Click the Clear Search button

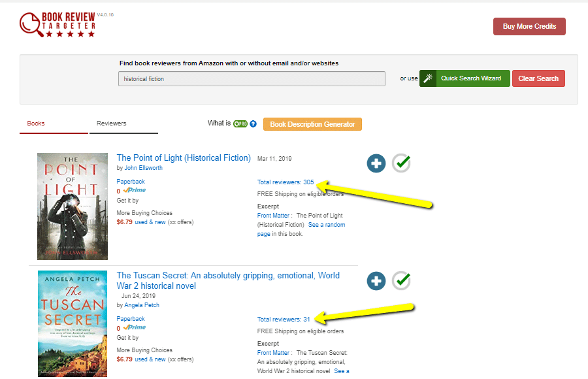538,78
